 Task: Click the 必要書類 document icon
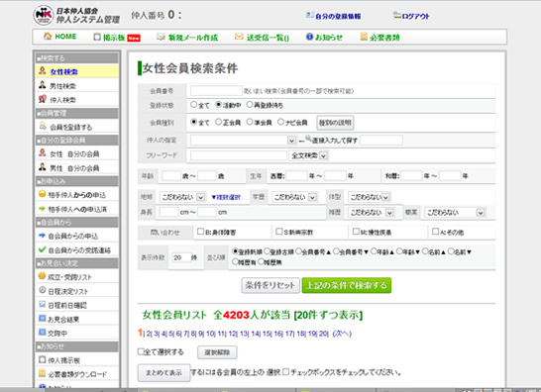pos(364,37)
